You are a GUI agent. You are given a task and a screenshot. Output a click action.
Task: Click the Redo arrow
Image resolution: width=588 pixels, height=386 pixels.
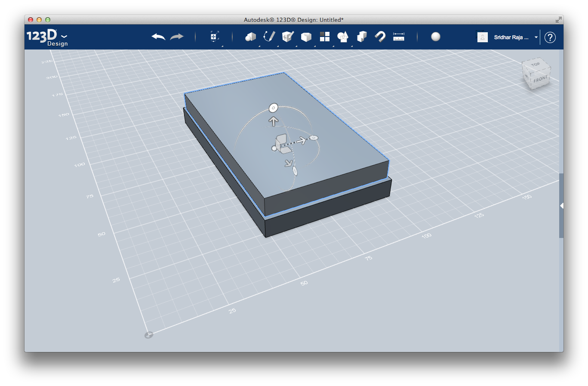click(177, 37)
